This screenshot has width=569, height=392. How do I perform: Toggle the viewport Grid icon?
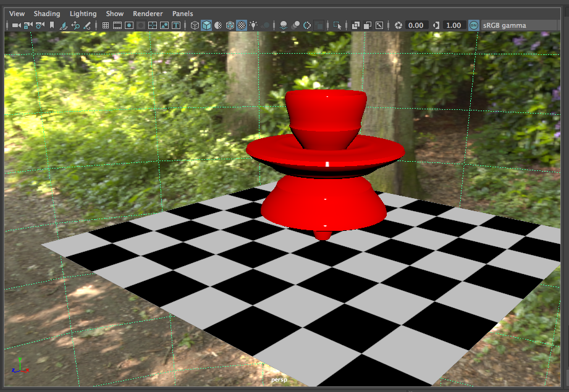pos(106,25)
